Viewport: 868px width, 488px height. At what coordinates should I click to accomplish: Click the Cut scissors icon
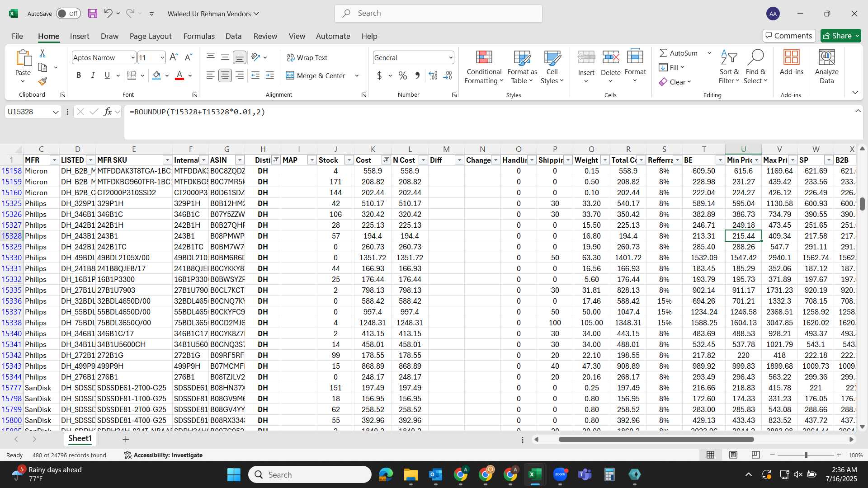[42, 53]
